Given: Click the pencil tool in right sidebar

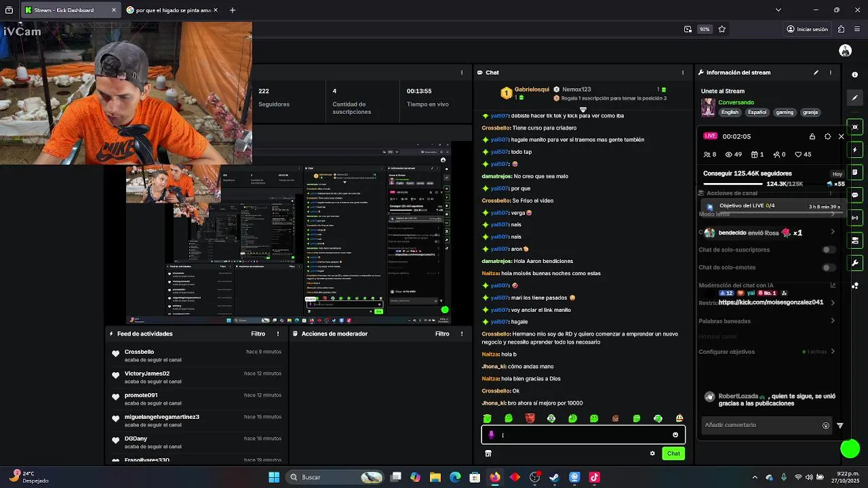Looking at the screenshot, I should [x=855, y=98].
